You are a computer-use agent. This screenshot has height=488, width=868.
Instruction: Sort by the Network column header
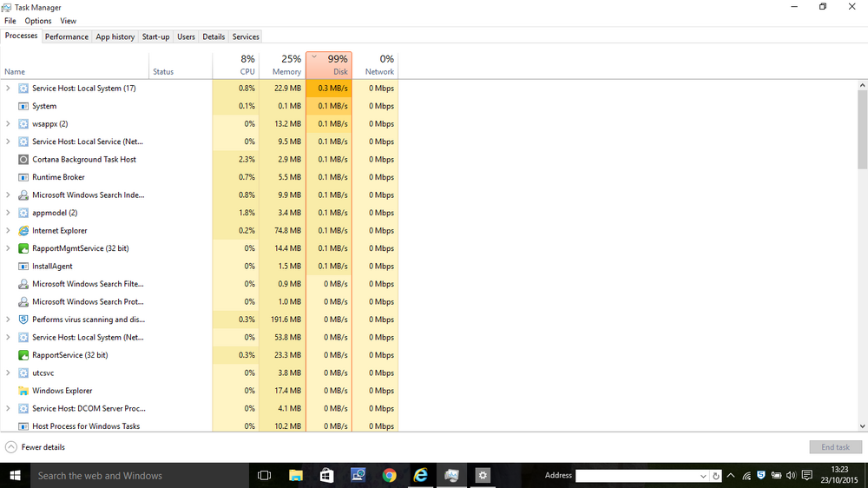375,65
